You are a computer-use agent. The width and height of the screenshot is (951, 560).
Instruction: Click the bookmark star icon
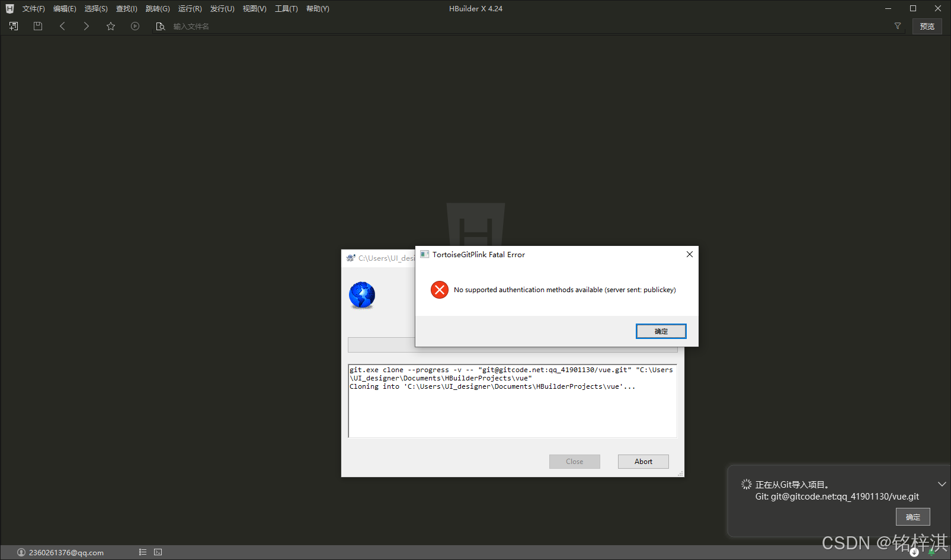[x=111, y=26]
